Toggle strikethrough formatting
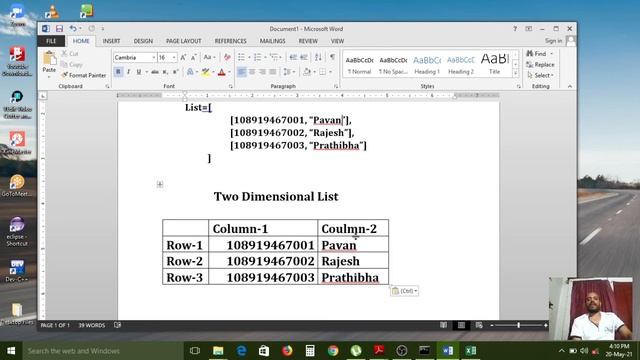640x360 pixels. [x=155, y=72]
